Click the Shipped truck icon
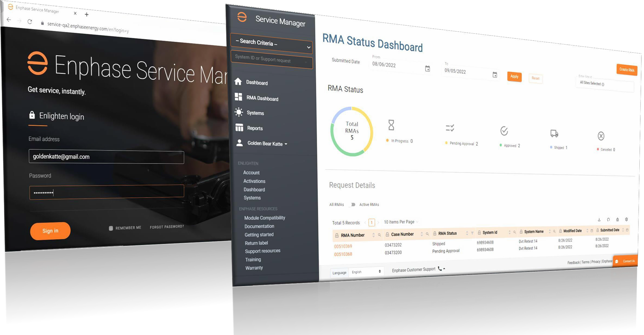Screen dimensions: 644x335 point(554,134)
